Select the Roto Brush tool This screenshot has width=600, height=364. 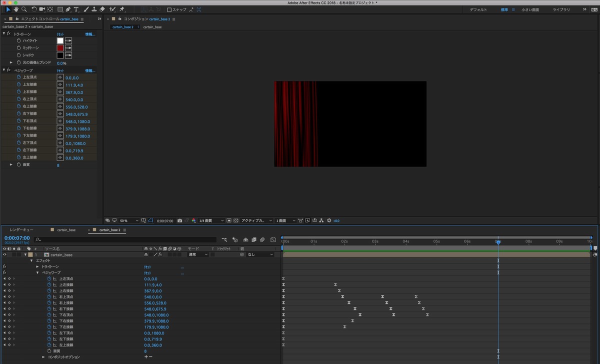pos(112,9)
